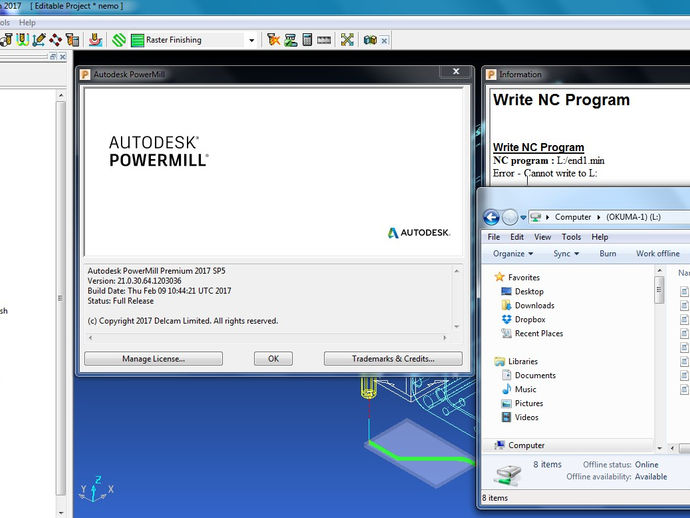690x518 pixels.
Task: Select Documents library in navigation pane
Action: pos(529,375)
